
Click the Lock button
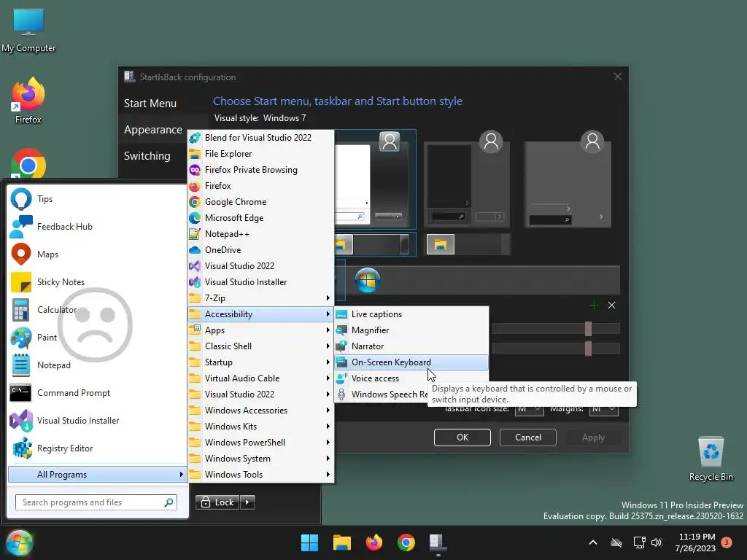tap(217, 502)
